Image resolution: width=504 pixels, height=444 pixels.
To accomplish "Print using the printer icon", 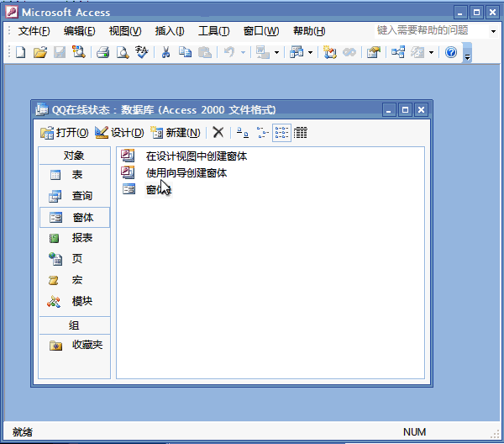I will (x=102, y=52).
